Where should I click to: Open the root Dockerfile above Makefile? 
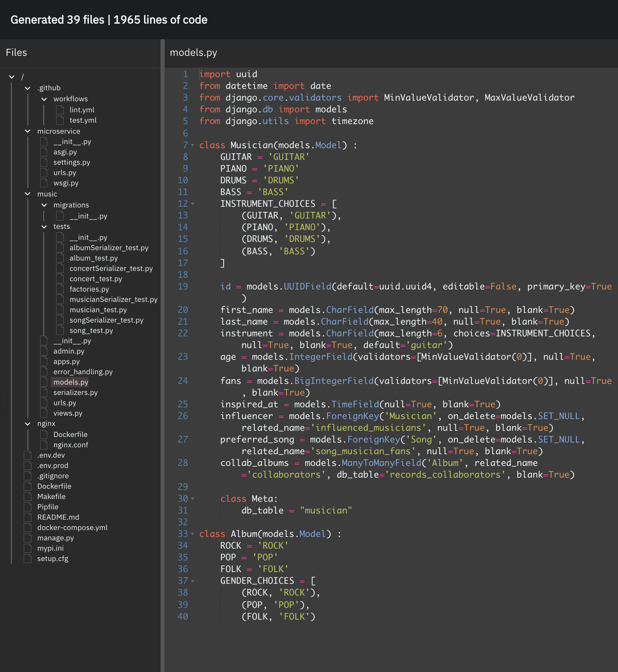54,486
